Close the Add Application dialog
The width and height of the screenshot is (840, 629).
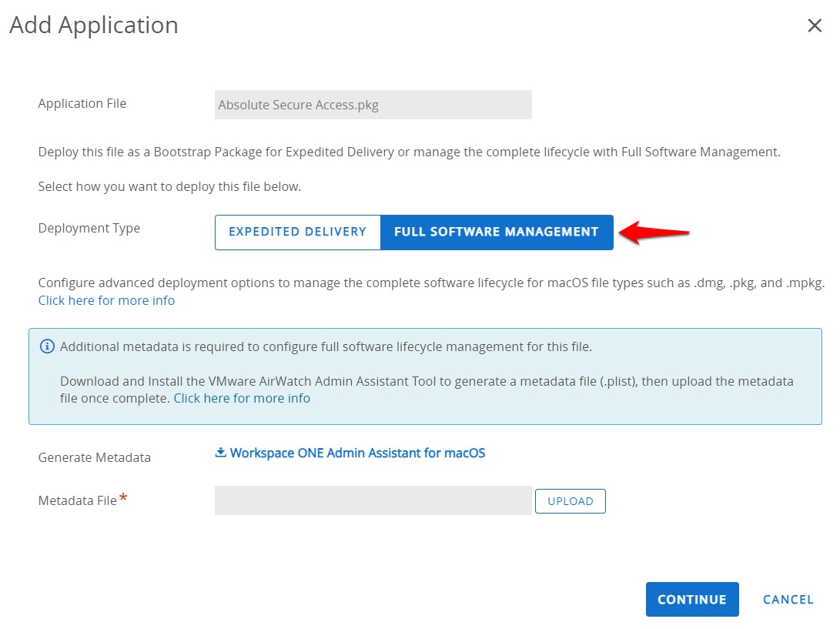[x=815, y=25]
